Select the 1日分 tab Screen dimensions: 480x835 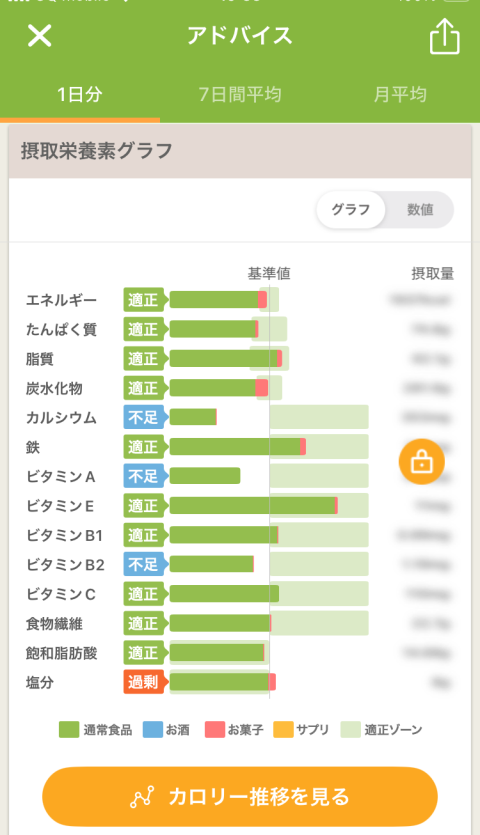pyautogui.click(x=80, y=95)
